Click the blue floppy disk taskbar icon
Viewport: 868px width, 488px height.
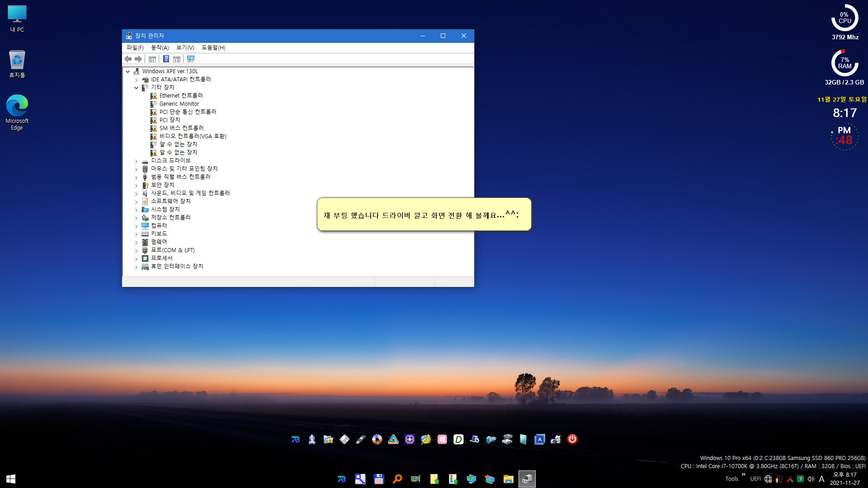point(379,479)
